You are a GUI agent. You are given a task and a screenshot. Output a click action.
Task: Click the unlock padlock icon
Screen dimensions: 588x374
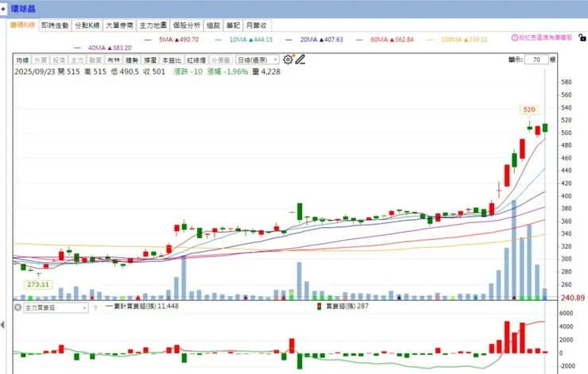point(582,37)
